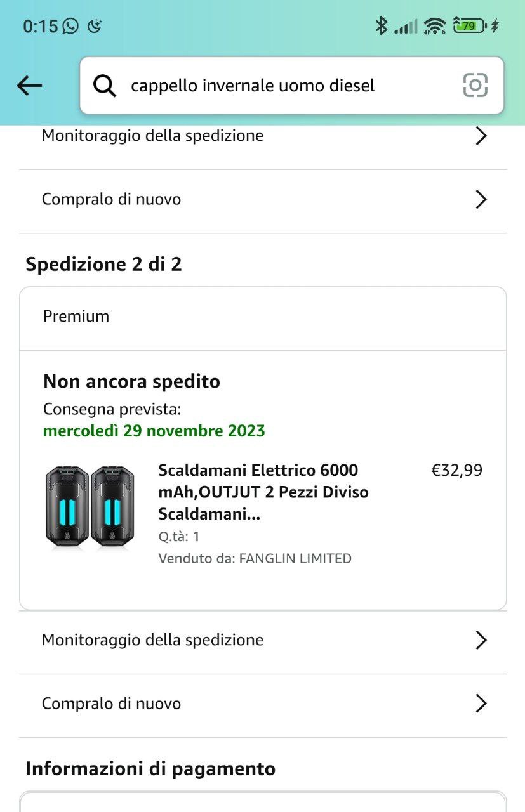Tap the €32,99 price
The image size is (525, 812).
[456, 471]
